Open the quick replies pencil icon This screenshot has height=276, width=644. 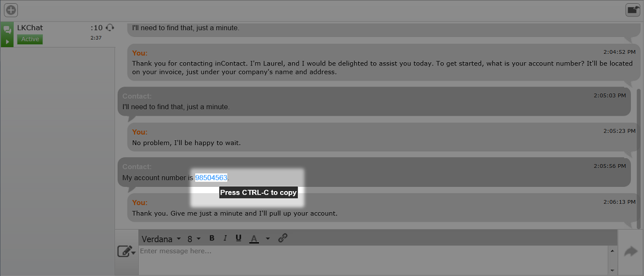point(125,252)
